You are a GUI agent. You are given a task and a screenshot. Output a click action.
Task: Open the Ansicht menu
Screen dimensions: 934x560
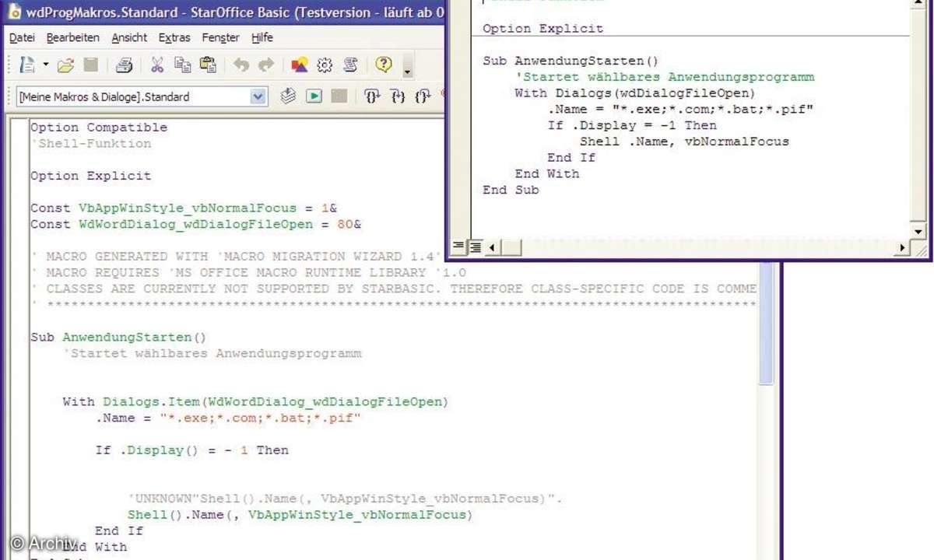click(x=129, y=37)
